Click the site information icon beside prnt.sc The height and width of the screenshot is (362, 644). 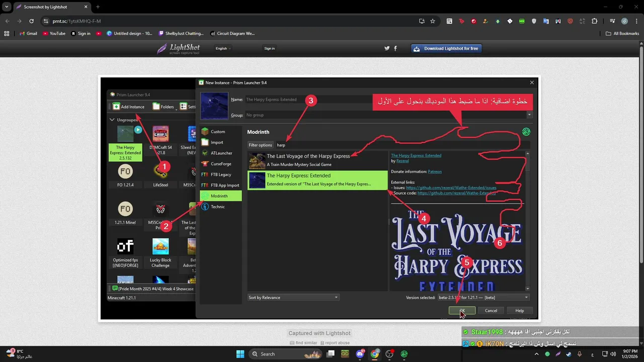click(x=46, y=21)
